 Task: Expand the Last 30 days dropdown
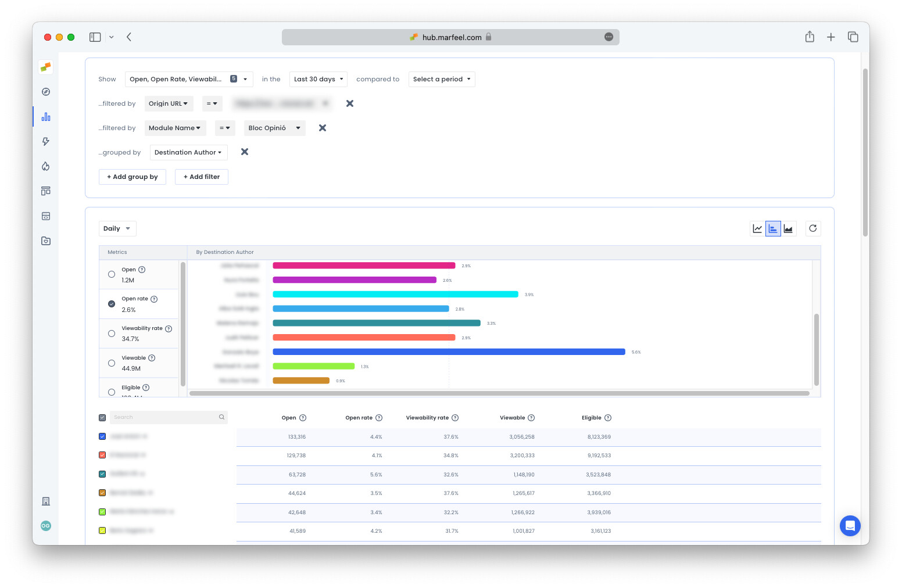318,80
